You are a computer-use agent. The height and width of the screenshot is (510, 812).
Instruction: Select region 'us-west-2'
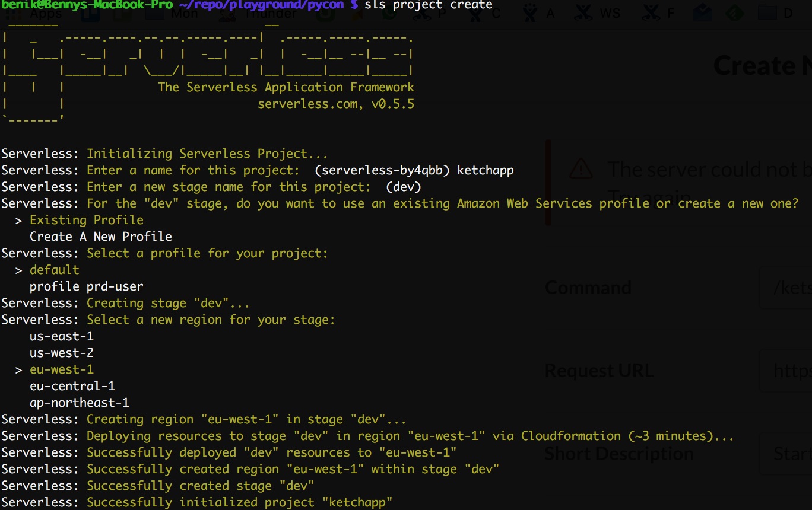tap(62, 353)
